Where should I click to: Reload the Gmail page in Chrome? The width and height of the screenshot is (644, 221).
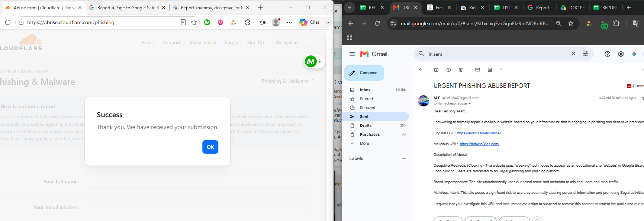click(x=377, y=23)
